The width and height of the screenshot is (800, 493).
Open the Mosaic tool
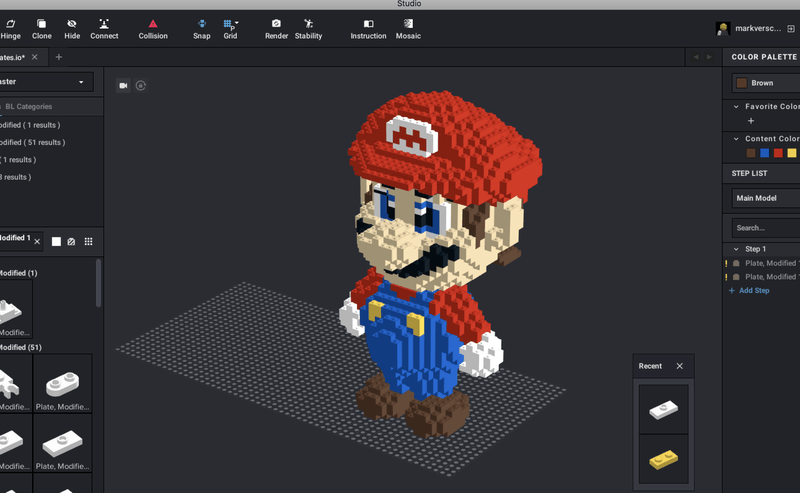point(408,28)
